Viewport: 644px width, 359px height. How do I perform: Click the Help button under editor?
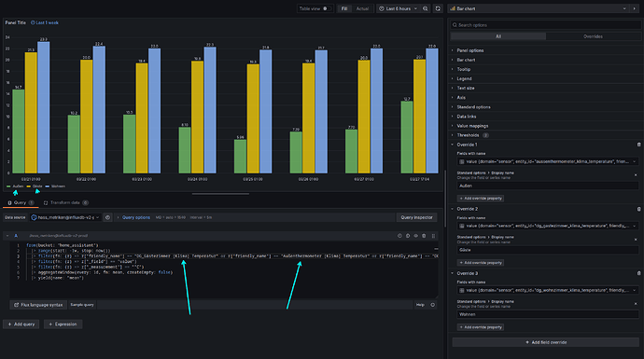tap(420, 305)
